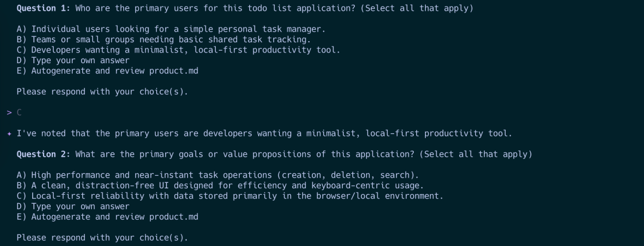
Task: Click the last 'Please respond with your choice(s).' line
Action: 102,238
